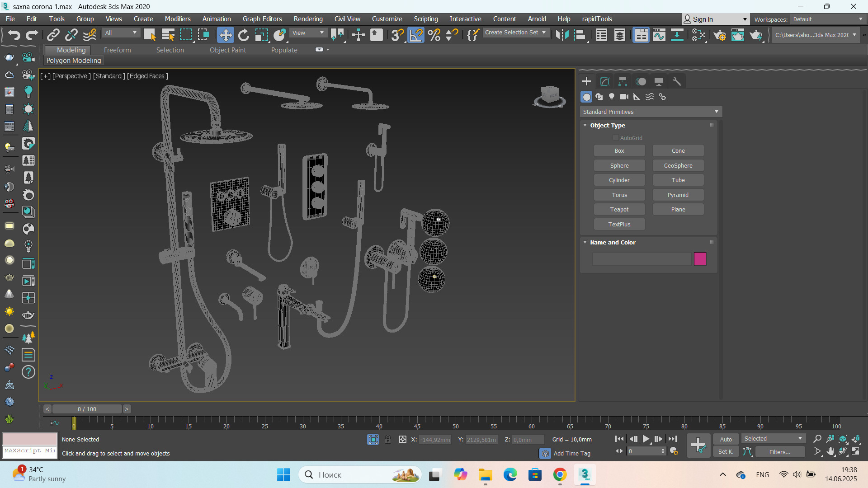Image resolution: width=868 pixels, height=488 pixels.
Task: Click the MAXScript listener pink field
Action: click(x=30, y=439)
